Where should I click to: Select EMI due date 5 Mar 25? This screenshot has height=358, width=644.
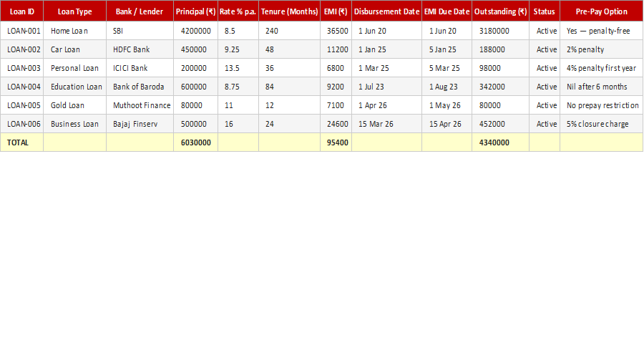tap(447, 68)
